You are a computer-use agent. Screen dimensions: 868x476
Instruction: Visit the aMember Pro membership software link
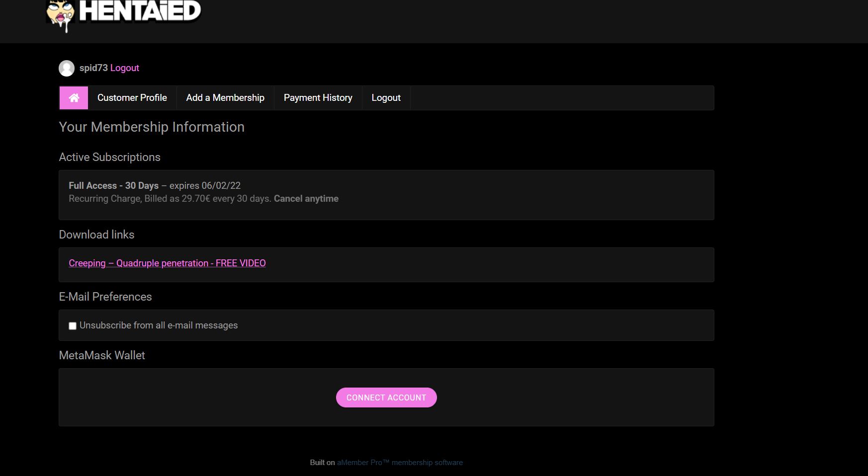click(400, 463)
